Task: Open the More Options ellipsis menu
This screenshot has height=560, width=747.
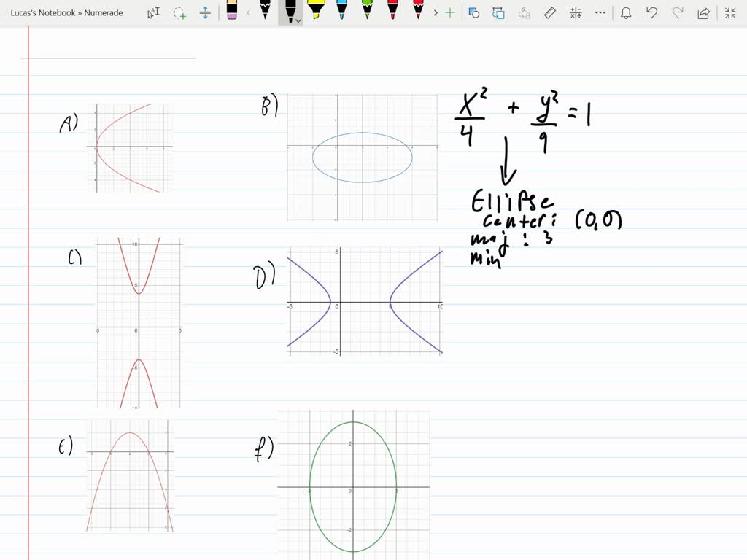Action: (x=600, y=12)
